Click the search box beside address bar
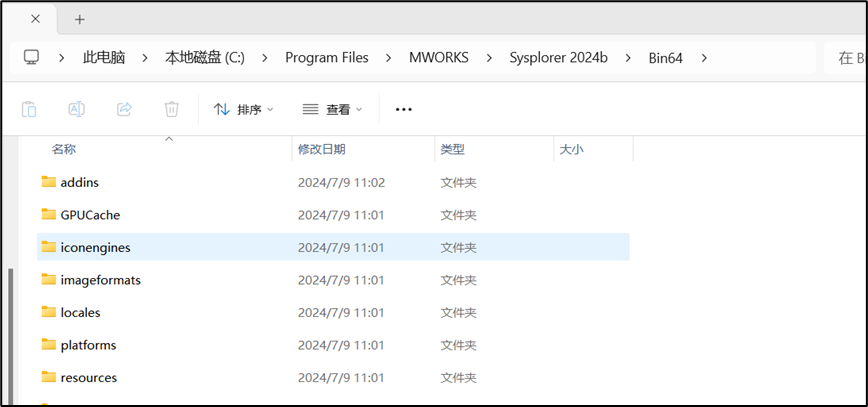This screenshot has width=868, height=407. pos(846,58)
